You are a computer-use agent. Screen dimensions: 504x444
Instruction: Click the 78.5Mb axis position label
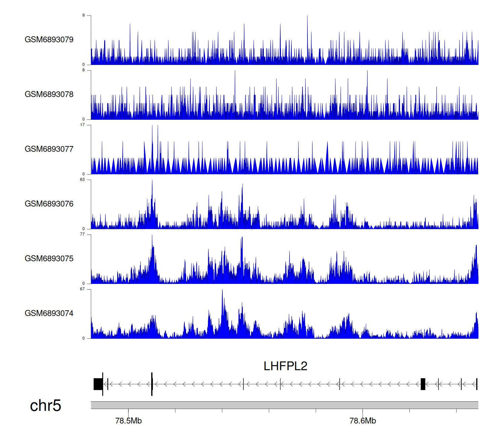pos(128,421)
